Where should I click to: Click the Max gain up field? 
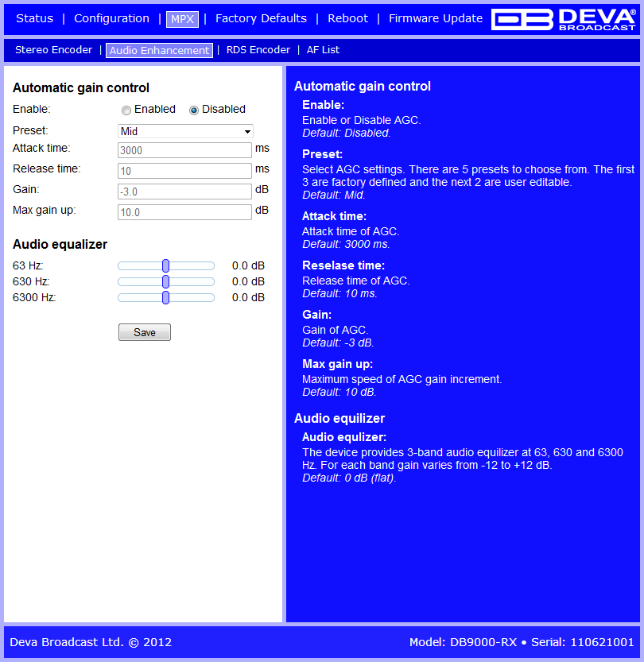point(184,212)
